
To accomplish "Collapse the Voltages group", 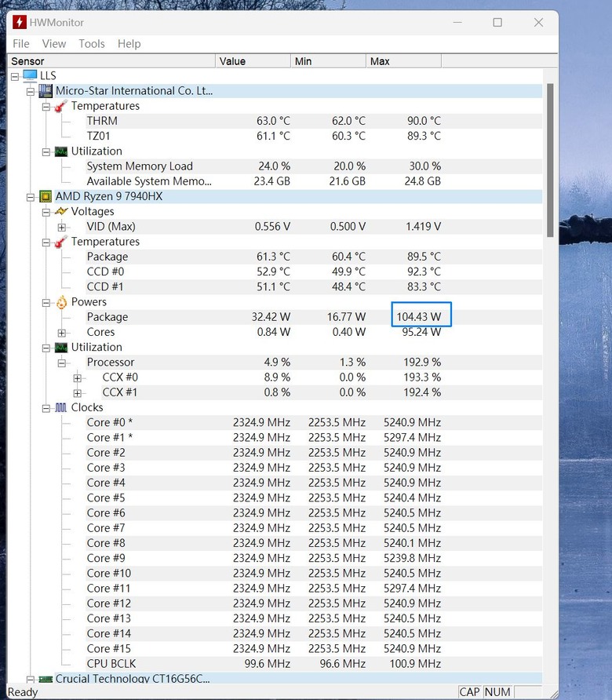I will pyautogui.click(x=46, y=213).
